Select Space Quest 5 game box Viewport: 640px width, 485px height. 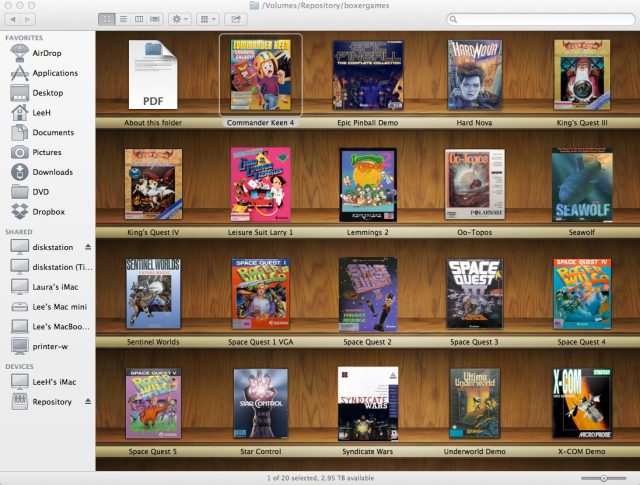pyautogui.click(x=153, y=404)
